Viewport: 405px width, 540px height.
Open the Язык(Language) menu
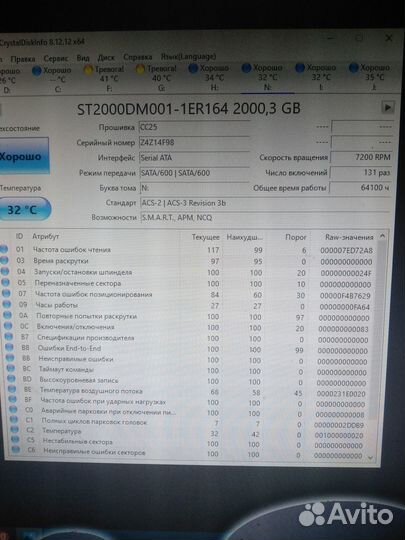tap(188, 56)
